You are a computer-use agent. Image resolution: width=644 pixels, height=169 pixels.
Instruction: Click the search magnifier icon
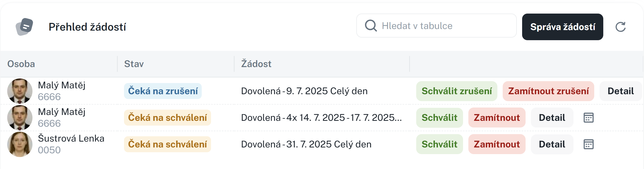coord(371,26)
